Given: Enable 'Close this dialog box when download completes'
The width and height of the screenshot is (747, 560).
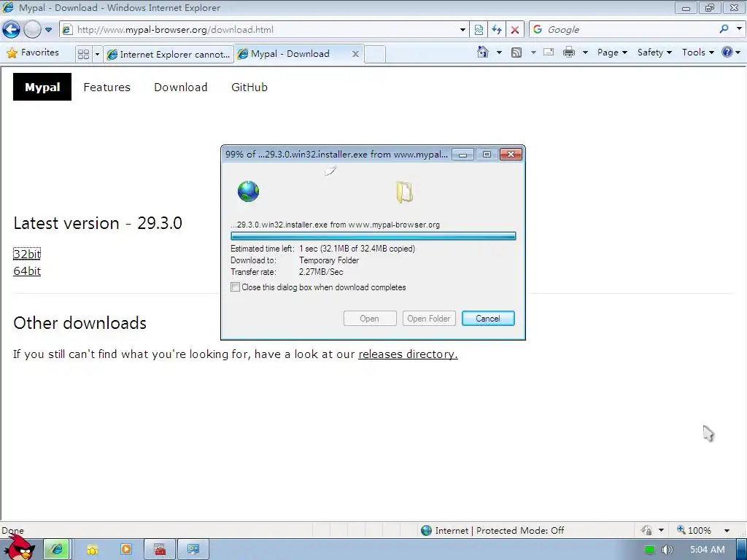Looking at the screenshot, I should [x=236, y=287].
